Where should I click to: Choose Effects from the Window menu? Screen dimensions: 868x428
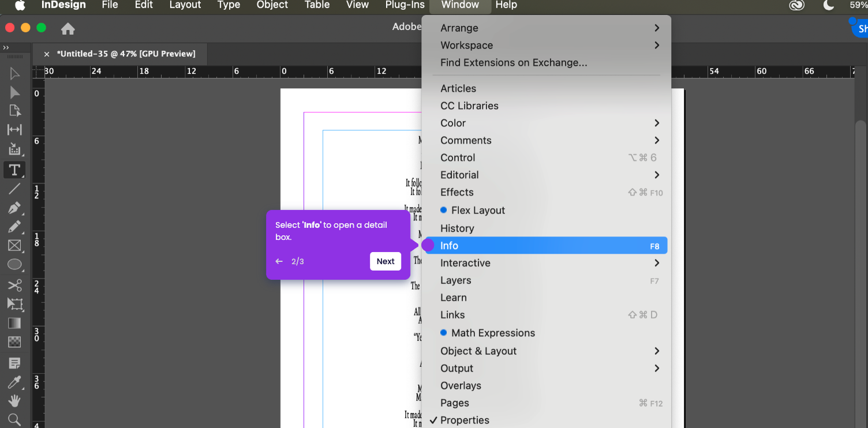pos(547,192)
